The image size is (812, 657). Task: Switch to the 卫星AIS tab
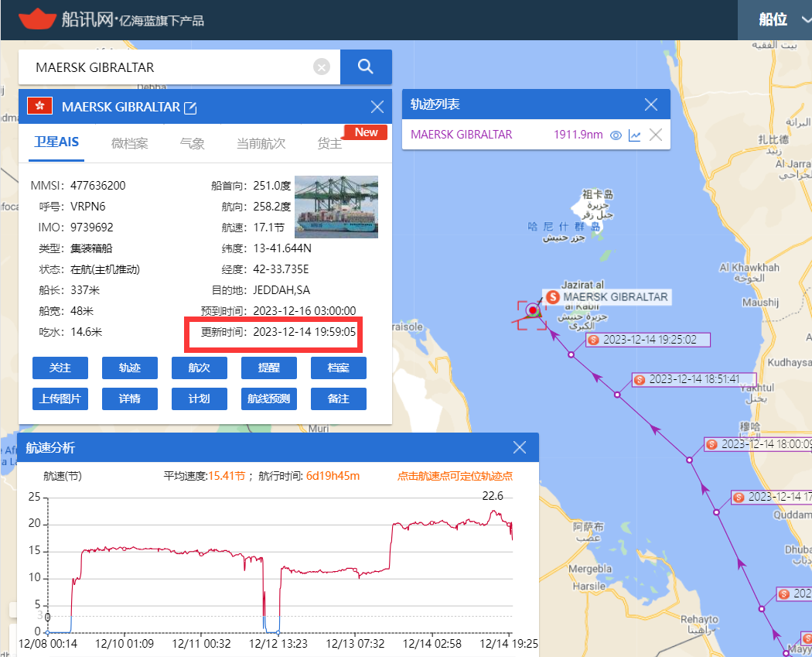tap(56, 142)
